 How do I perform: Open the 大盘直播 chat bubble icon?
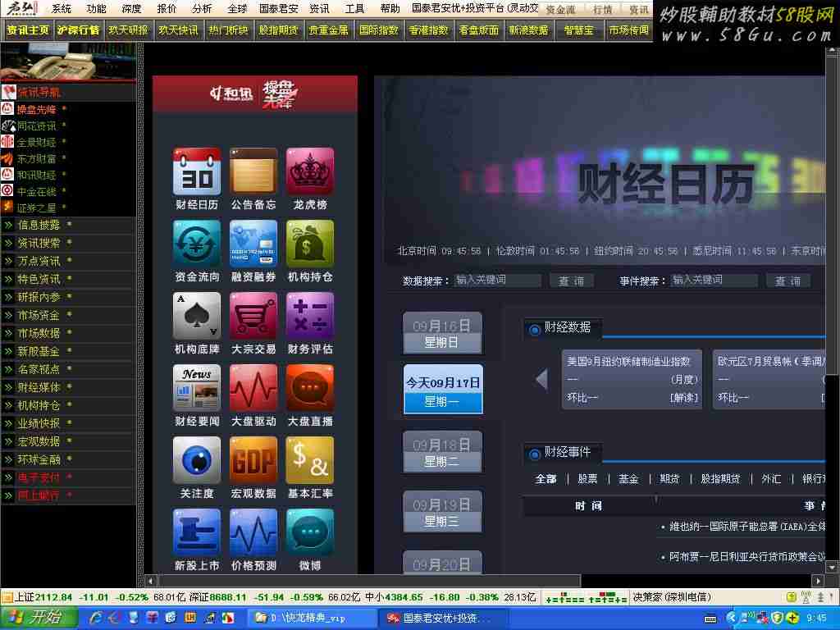pos(310,388)
